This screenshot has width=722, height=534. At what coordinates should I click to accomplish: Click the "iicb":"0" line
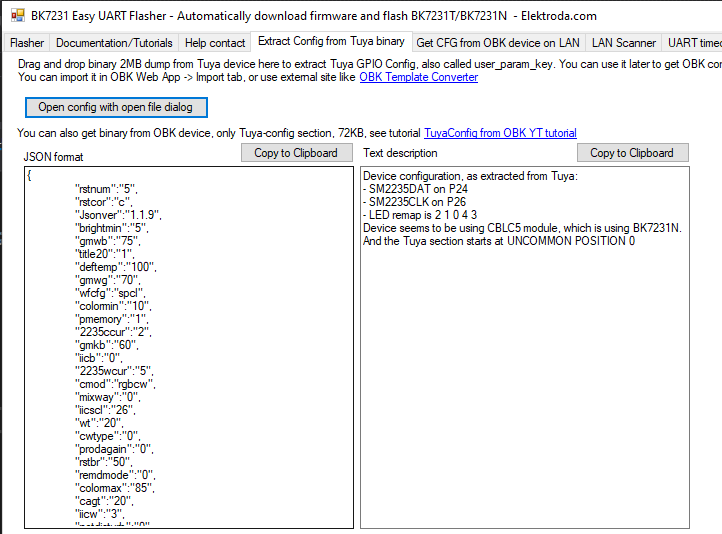99,358
